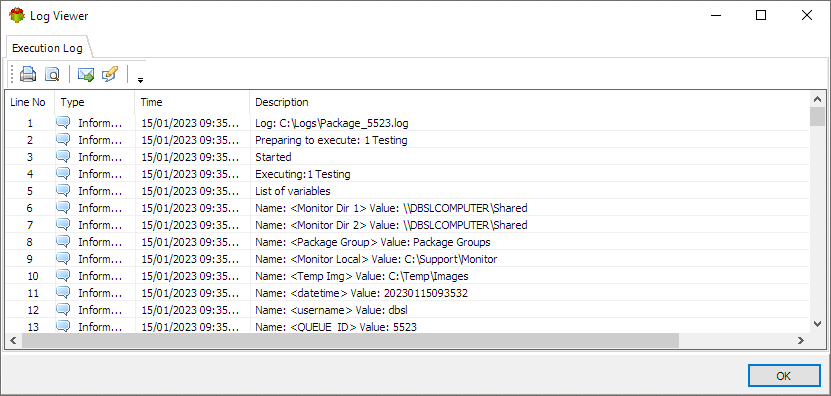Click the OK button

coord(784,376)
